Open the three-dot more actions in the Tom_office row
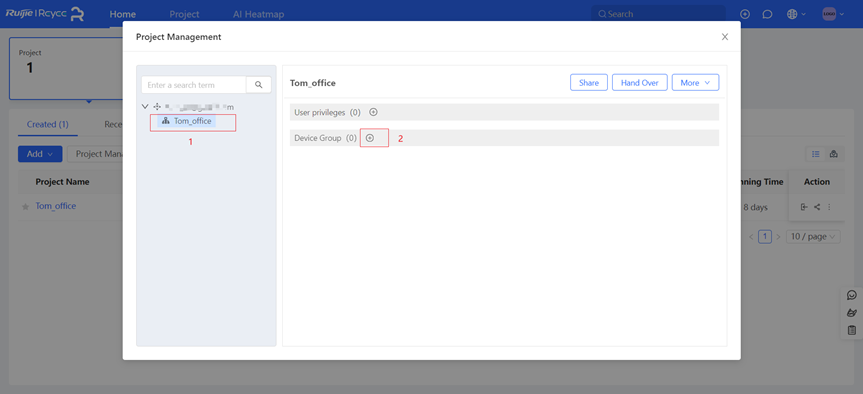Screen dimensions: 863x394 (x=829, y=207)
